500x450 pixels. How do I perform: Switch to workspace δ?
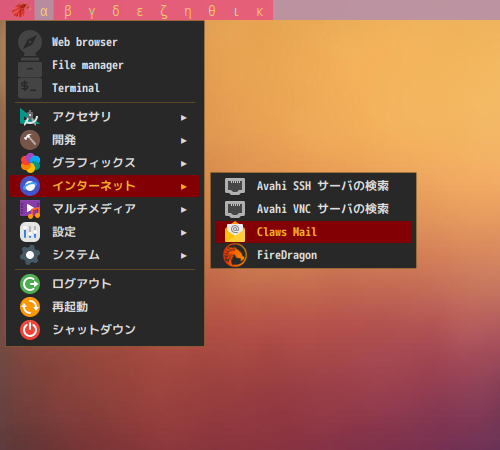coord(116,11)
